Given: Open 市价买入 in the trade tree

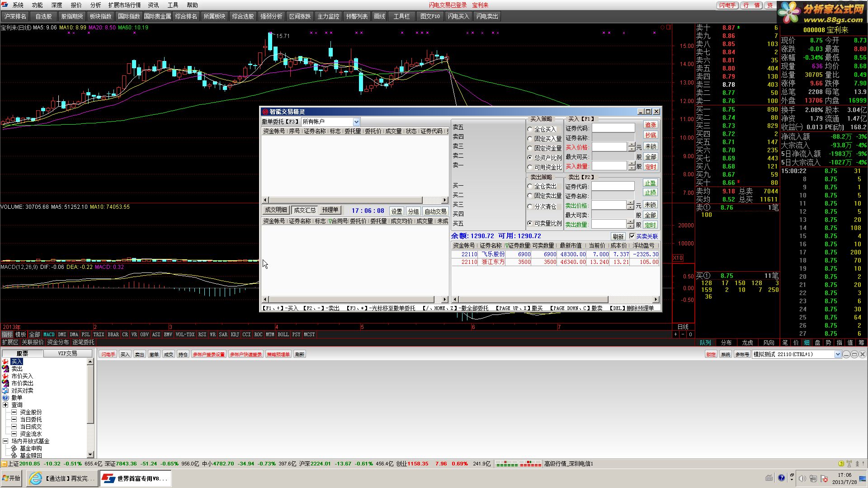Looking at the screenshot, I should (22, 376).
